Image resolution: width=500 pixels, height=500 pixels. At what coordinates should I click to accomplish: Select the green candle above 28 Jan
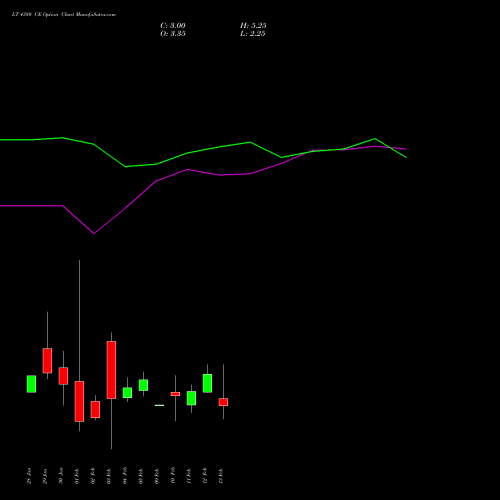31,384
